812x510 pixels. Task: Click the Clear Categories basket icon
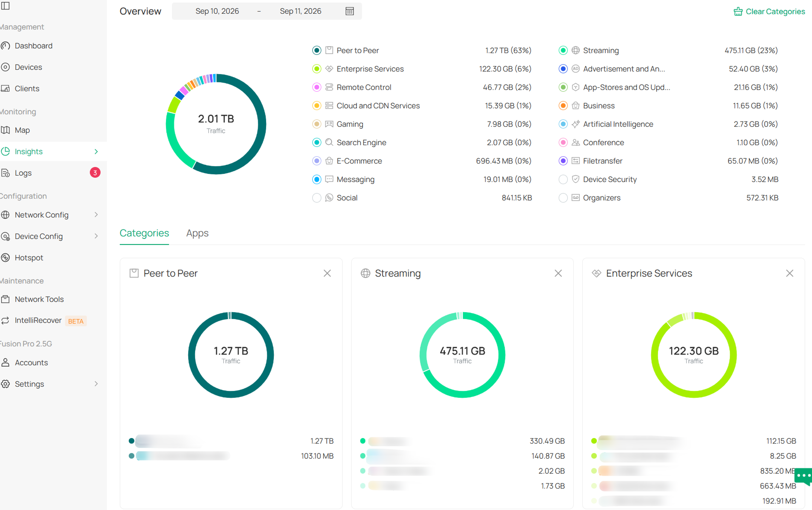(x=738, y=12)
